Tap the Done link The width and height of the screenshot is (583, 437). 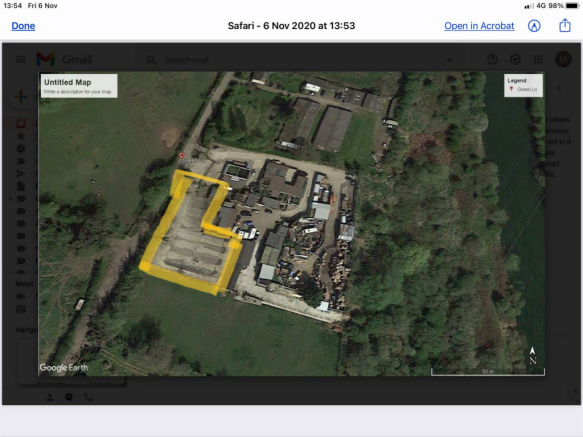(x=23, y=26)
